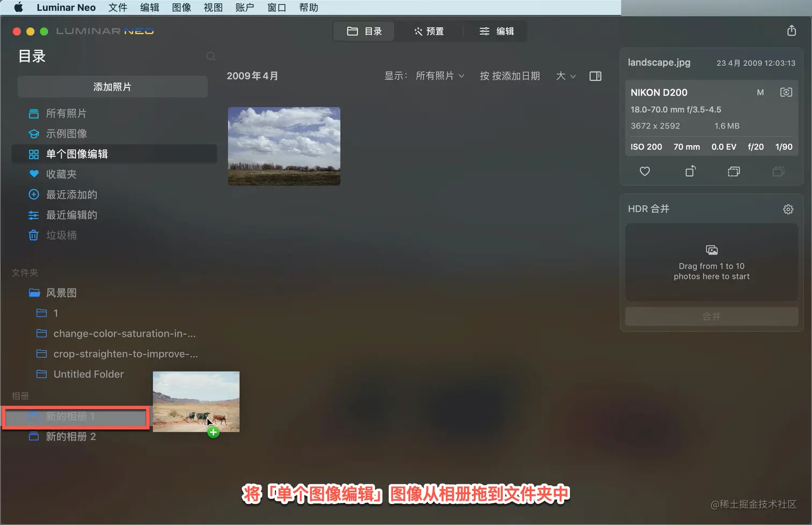Screen dimensions: 812x525
Task: Open the 编辑 menu in menu bar
Action: pos(149,8)
